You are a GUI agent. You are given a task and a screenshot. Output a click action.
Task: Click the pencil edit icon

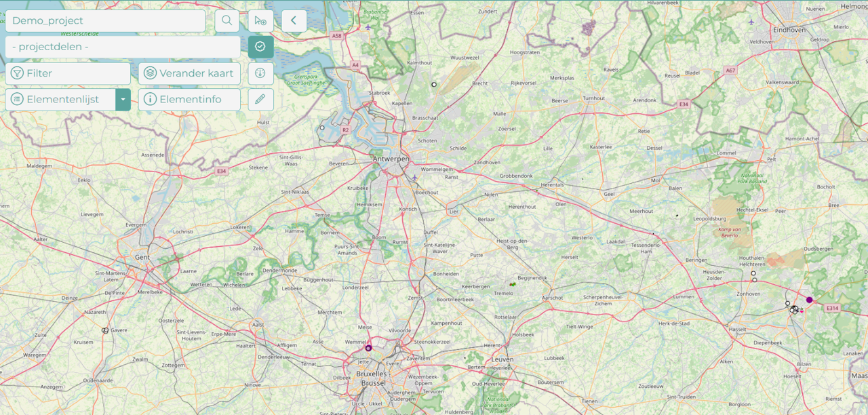pos(260,100)
